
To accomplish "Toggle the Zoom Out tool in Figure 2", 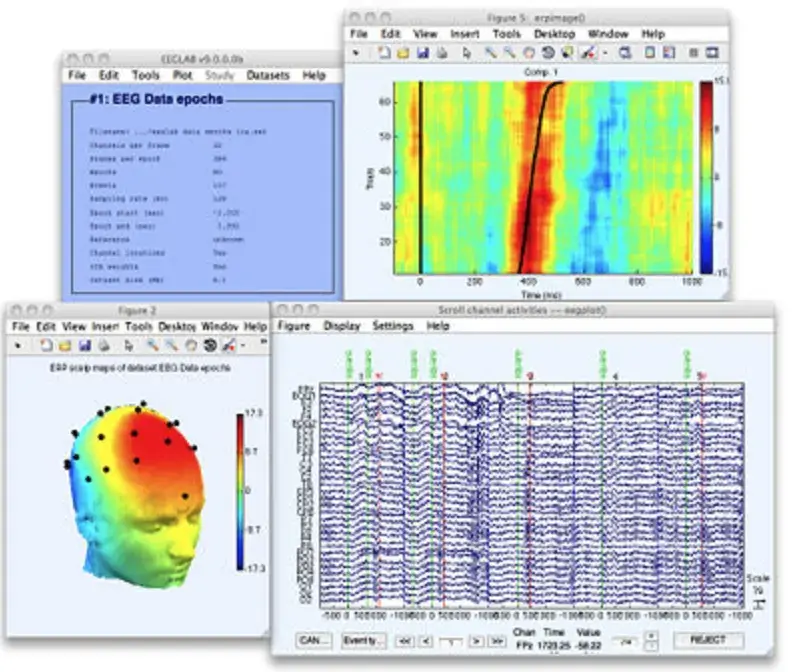I will click(x=172, y=345).
